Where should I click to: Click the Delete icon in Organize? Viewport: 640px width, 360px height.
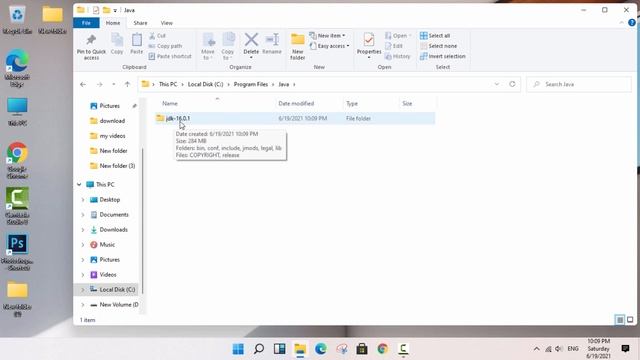pyautogui.click(x=251, y=40)
